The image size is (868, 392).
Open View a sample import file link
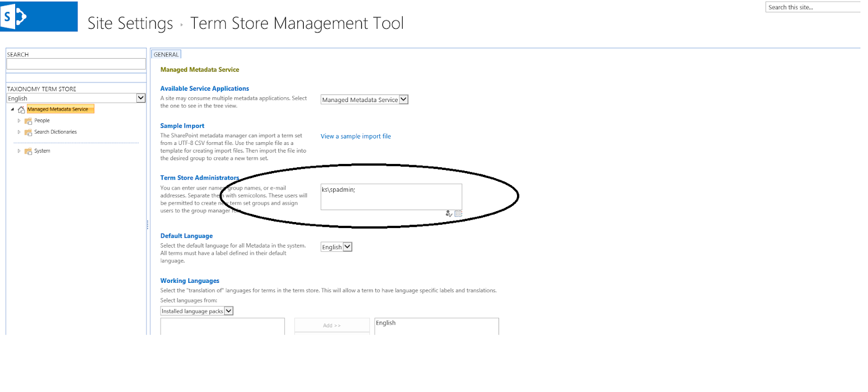pos(355,136)
